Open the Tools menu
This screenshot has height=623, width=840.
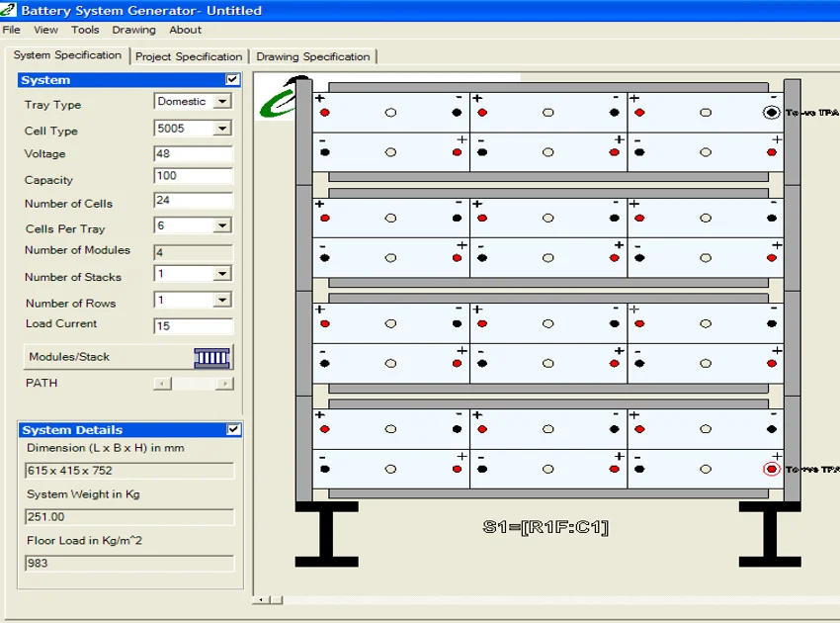tap(85, 30)
